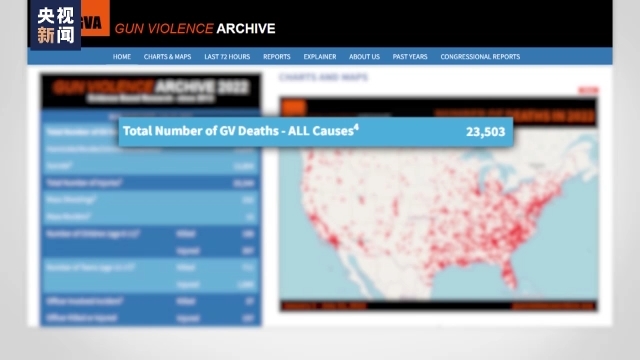Viewport: 640px width, 360px height.
Task: Open the CONGRESSIONAL REPORTS menu item
Action: coord(480,57)
